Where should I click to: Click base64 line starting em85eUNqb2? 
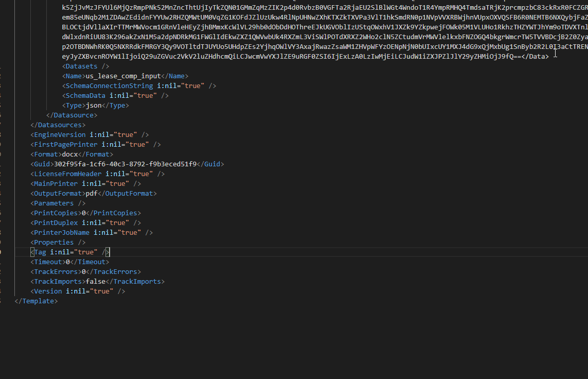pos(325,18)
